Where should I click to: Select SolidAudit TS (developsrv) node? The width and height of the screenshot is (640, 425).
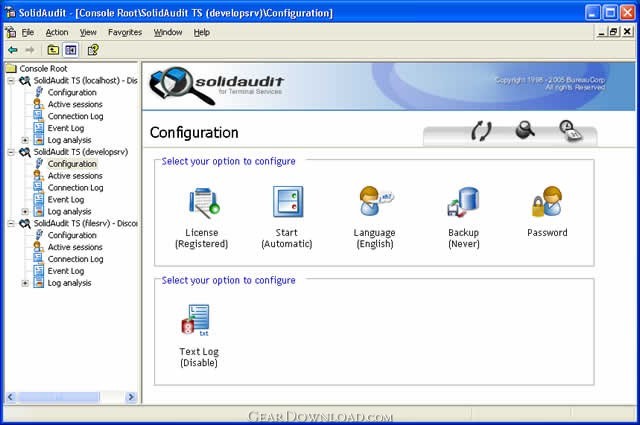point(81,152)
